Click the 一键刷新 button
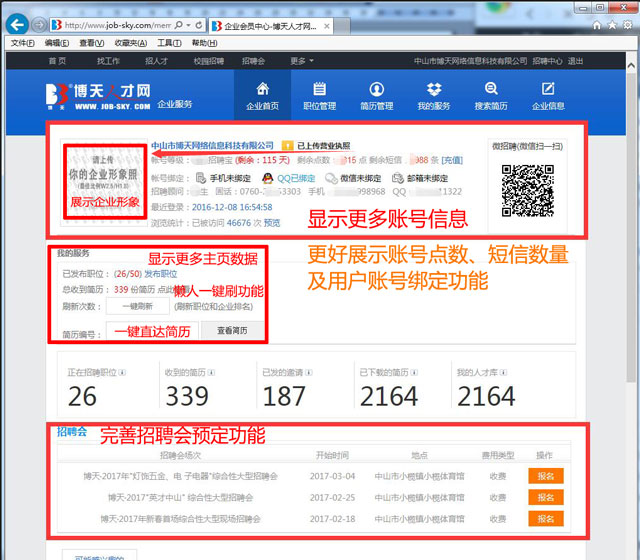The image size is (640, 560). pyautogui.click(x=138, y=306)
